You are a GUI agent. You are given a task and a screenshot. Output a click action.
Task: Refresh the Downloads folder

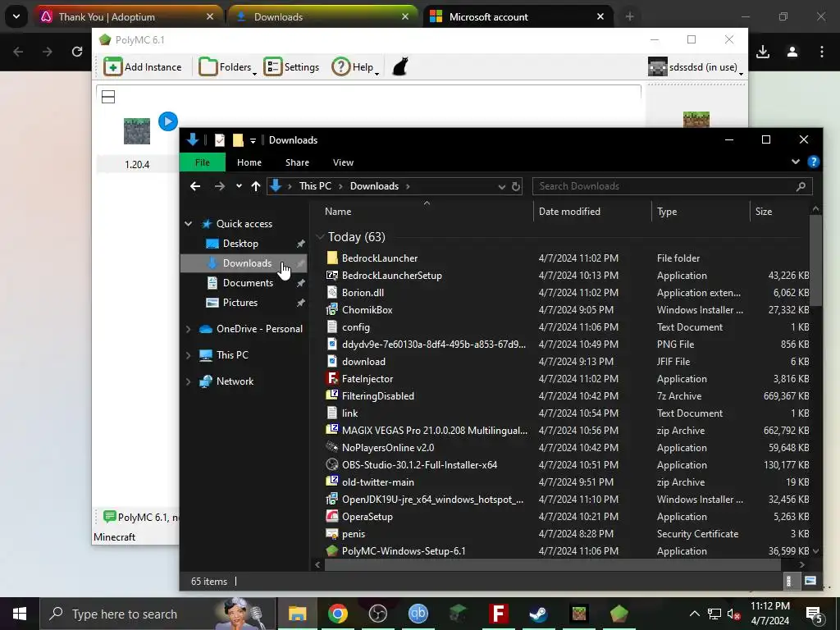515,186
